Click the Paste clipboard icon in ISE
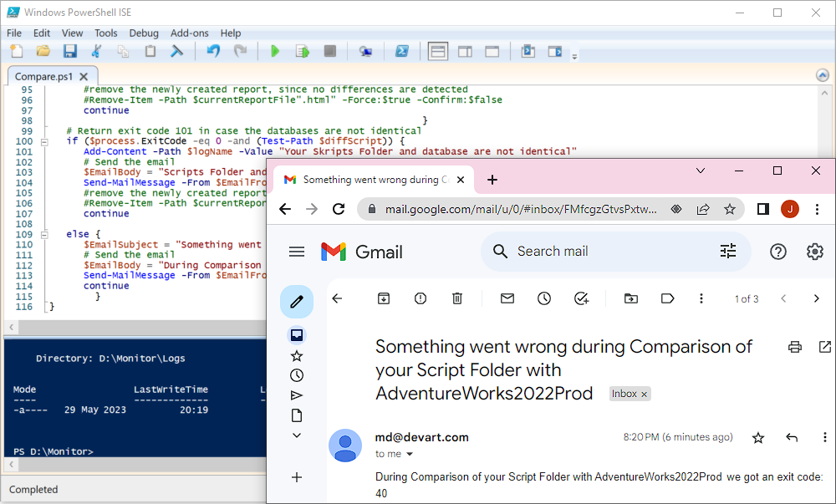836x504 pixels. pyautogui.click(x=150, y=51)
